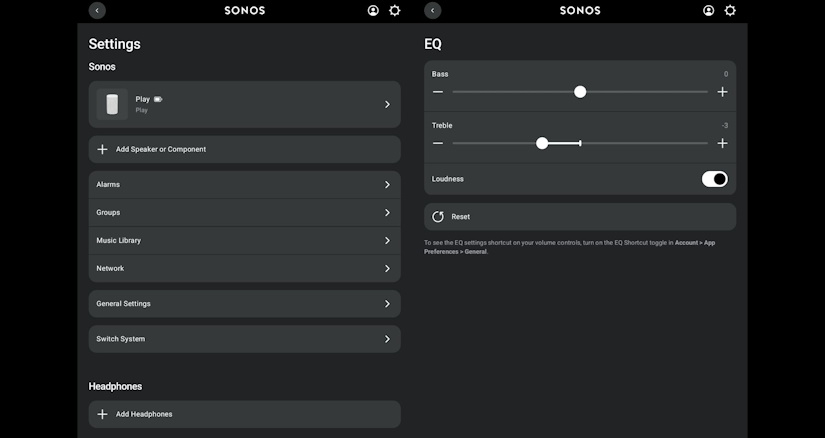Viewport: 825px width, 438px height.
Task: Open General Settings entry
Action: (245, 304)
